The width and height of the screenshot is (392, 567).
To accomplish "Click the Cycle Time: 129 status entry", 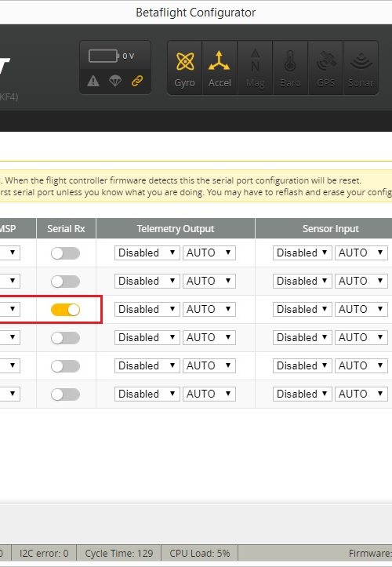I will [119, 553].
